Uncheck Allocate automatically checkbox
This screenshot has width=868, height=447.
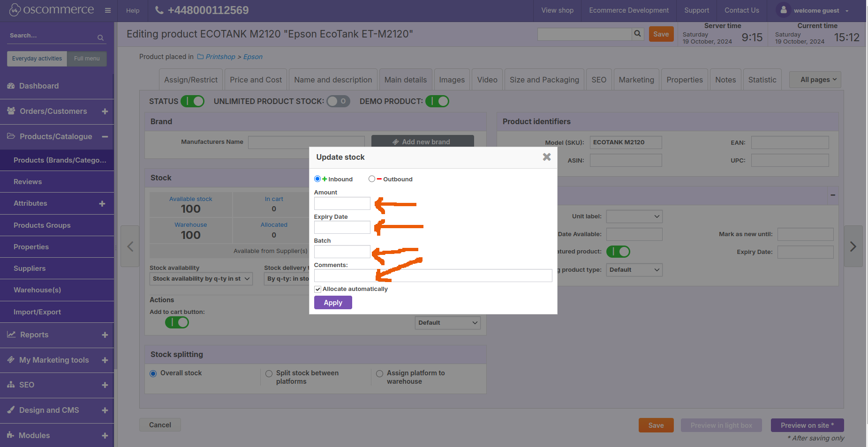click(318, 289)
